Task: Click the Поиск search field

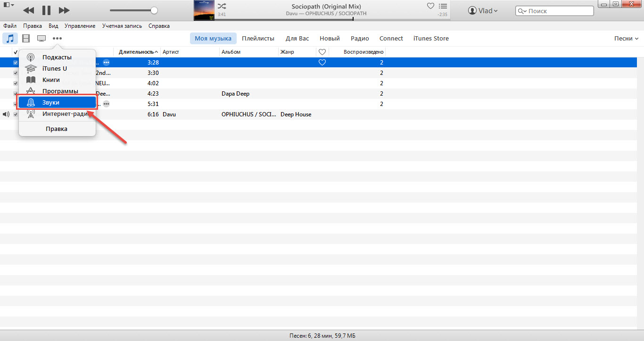Action: tap(554, 11)
